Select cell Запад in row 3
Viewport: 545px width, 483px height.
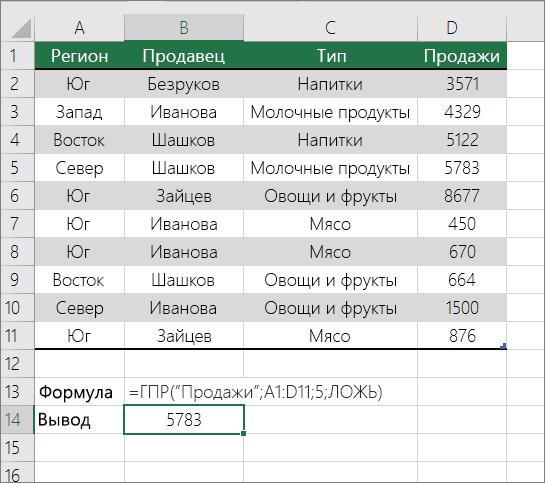pyautogui.click(x=79, y=112)
